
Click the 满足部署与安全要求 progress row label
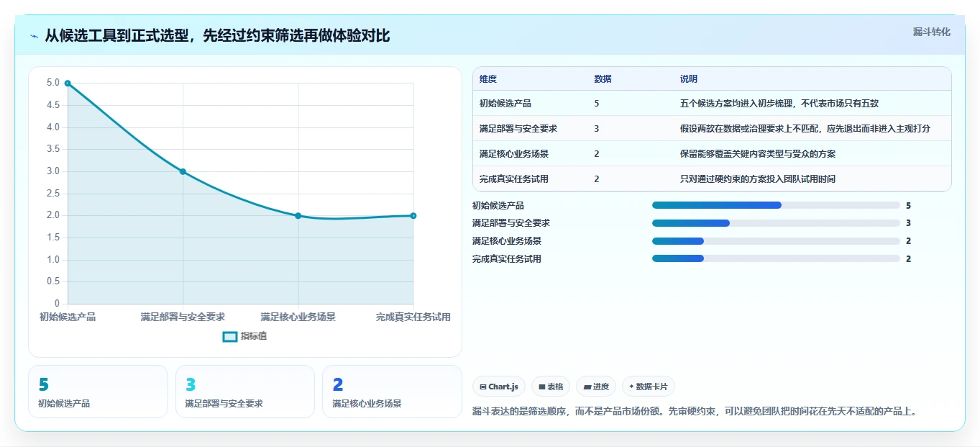(x=511, y=223)
